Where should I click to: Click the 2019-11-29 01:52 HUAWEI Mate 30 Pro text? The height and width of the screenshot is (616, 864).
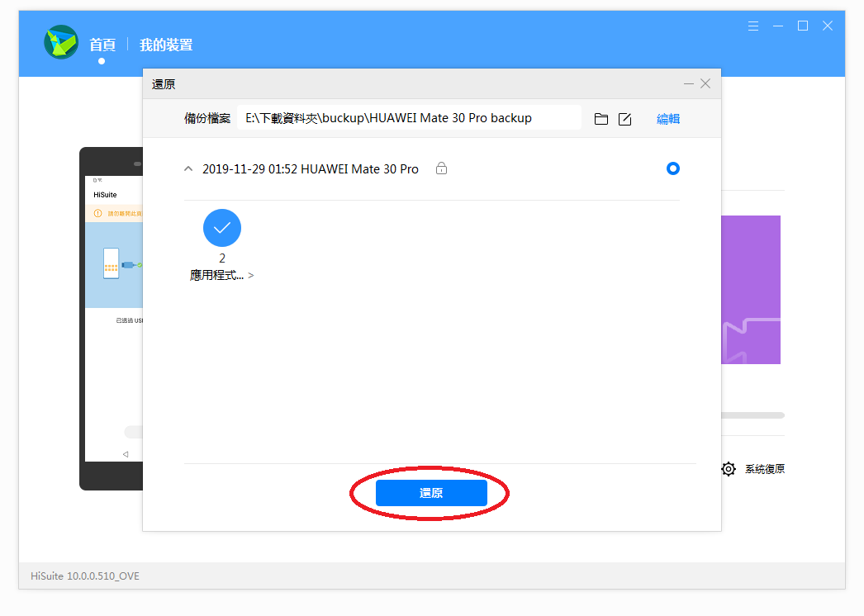311,169
